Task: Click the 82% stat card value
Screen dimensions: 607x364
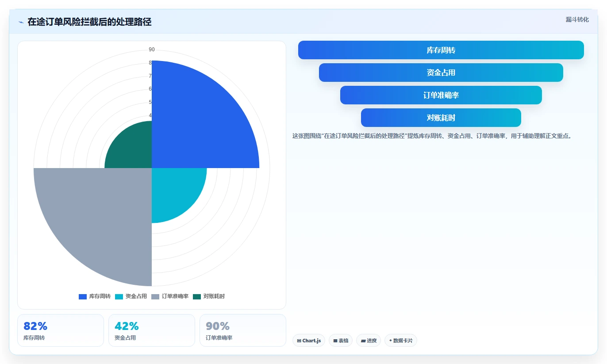Action: [35, 326]
